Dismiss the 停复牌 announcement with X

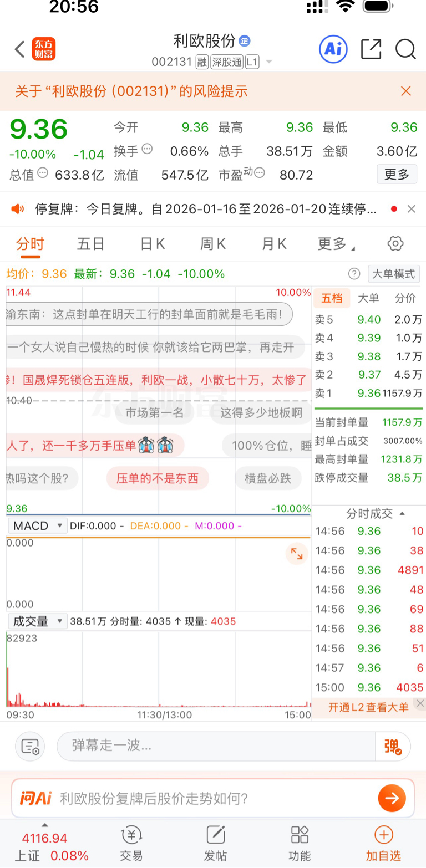pos(411,209)
